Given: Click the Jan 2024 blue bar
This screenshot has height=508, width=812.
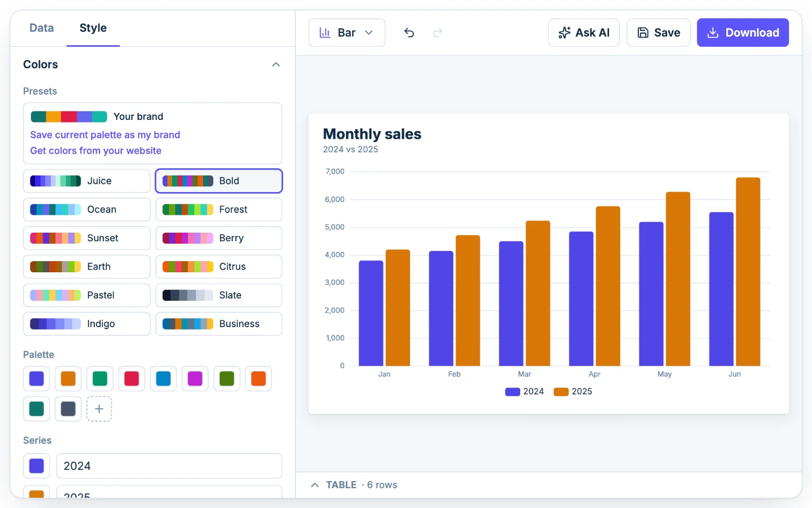Looking at the screenshot, I should click(x=371, y=313).
